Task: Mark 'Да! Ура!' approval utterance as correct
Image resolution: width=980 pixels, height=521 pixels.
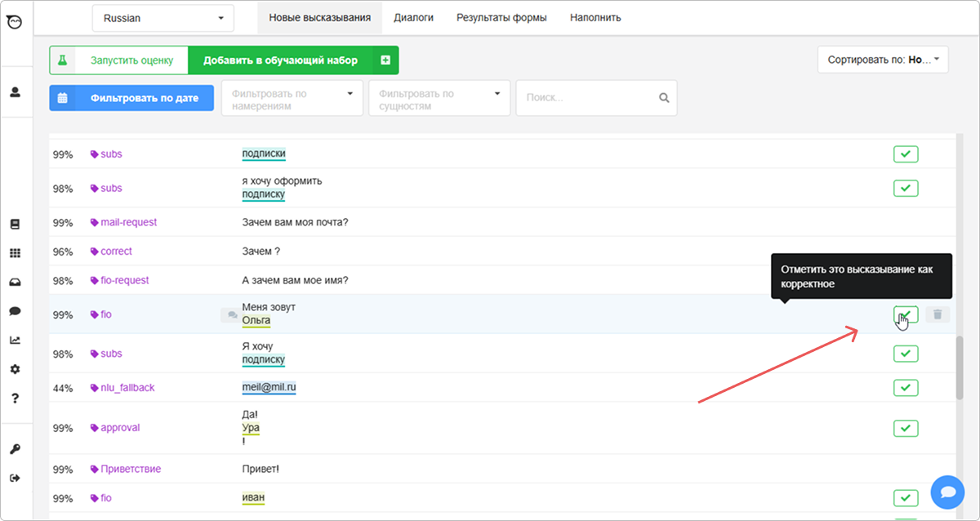Action: [x=906, y=428]
